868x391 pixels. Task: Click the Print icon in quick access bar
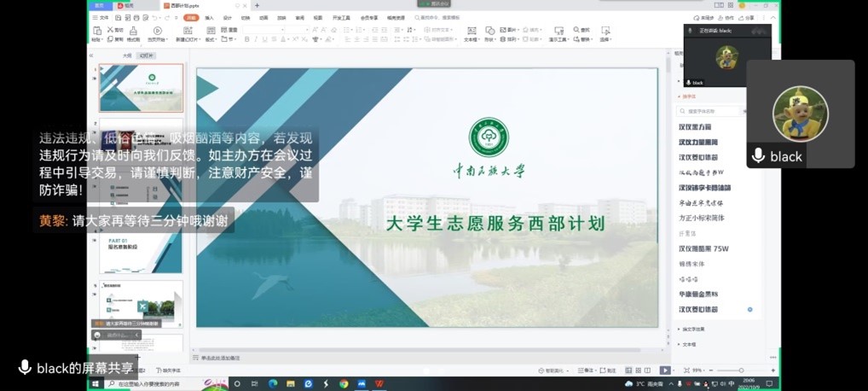[136, 18]
